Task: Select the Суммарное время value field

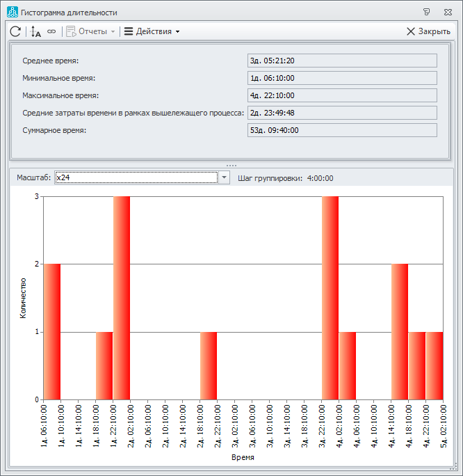Action: pos(341,130)
